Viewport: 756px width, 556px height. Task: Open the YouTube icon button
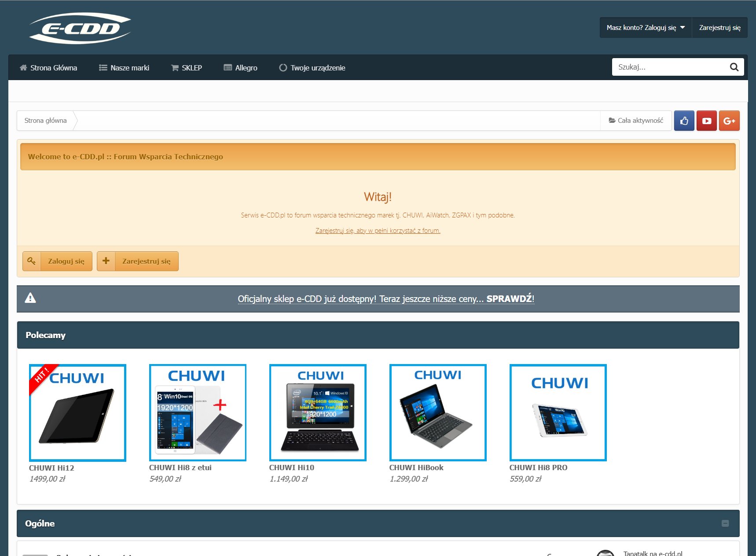coord(706,121)
